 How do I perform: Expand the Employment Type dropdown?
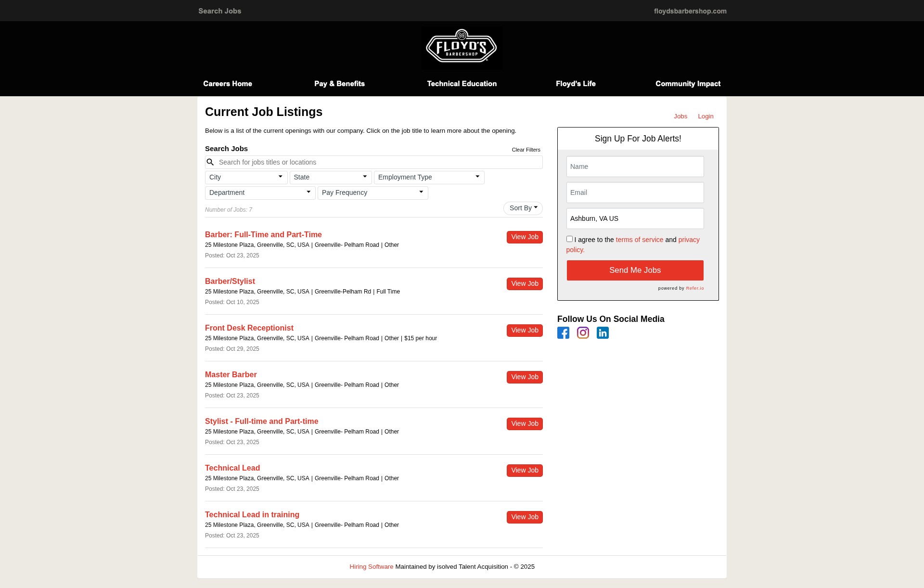click(x=429, y=177)
